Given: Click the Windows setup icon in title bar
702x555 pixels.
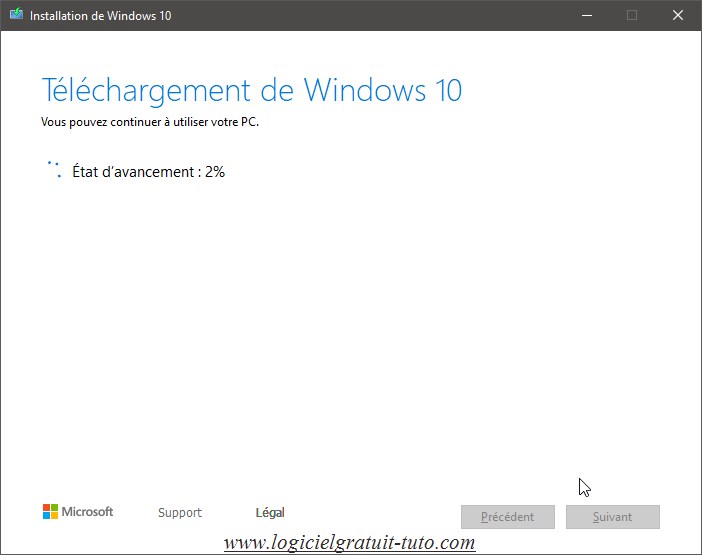Looking at the screenshot, I should point(16,14).
